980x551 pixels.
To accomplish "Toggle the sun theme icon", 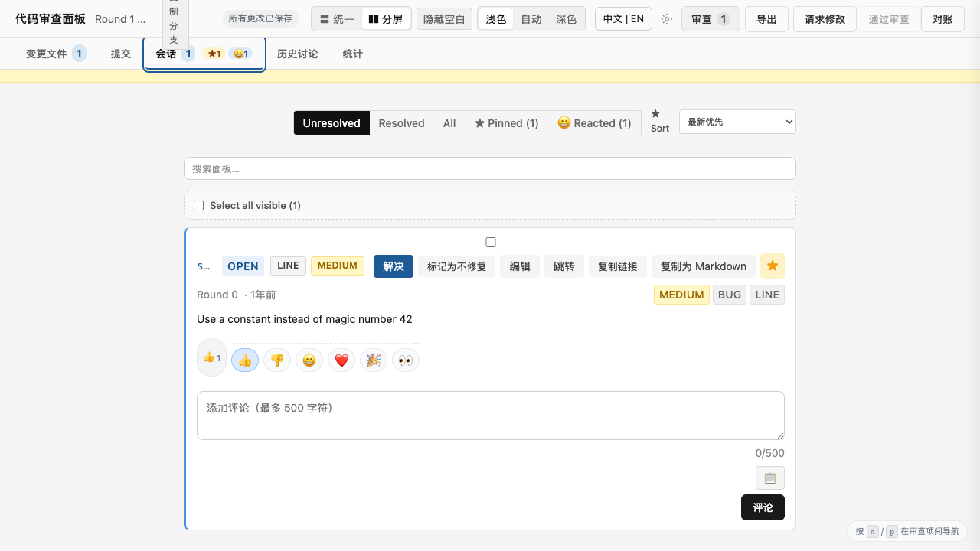I will click(667, 19).
